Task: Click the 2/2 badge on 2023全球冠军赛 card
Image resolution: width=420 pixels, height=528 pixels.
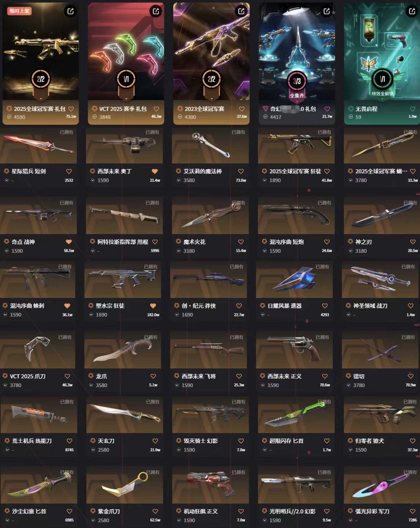Action: pos(211,79)
